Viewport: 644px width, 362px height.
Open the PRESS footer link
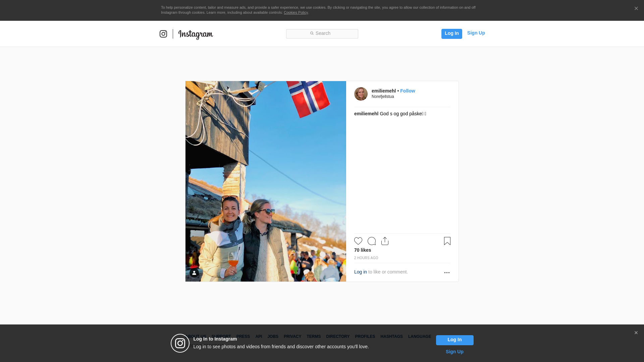[243, 337]
